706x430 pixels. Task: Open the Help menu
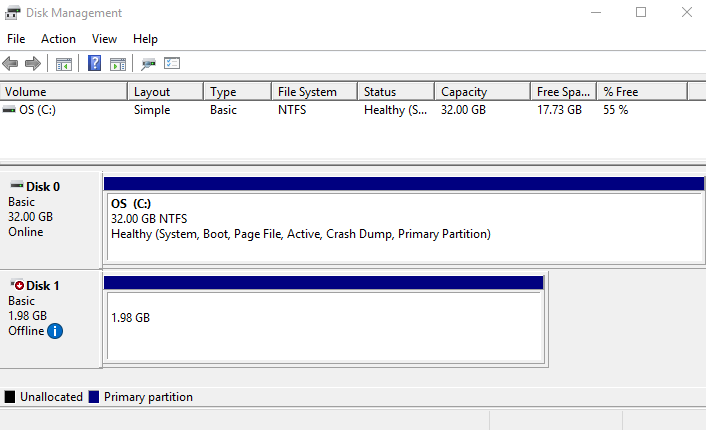pyautogui.click(x=145, y=39)
